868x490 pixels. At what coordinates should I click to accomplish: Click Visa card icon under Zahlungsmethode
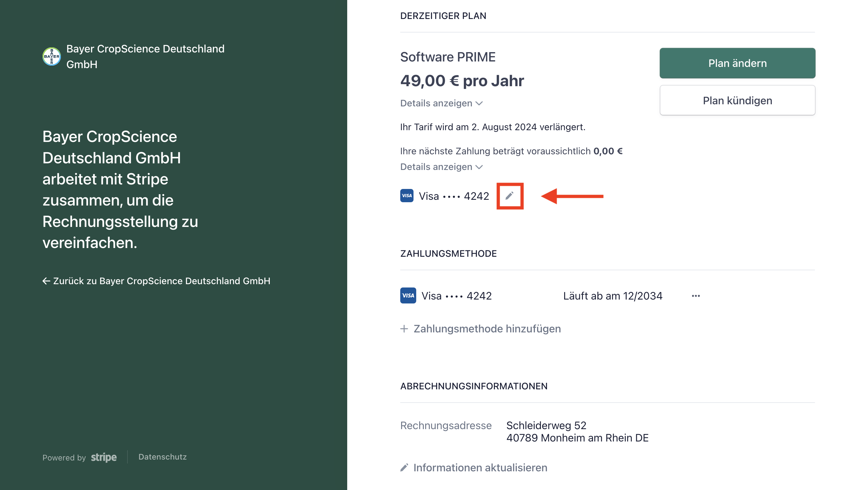coord(408,296)
